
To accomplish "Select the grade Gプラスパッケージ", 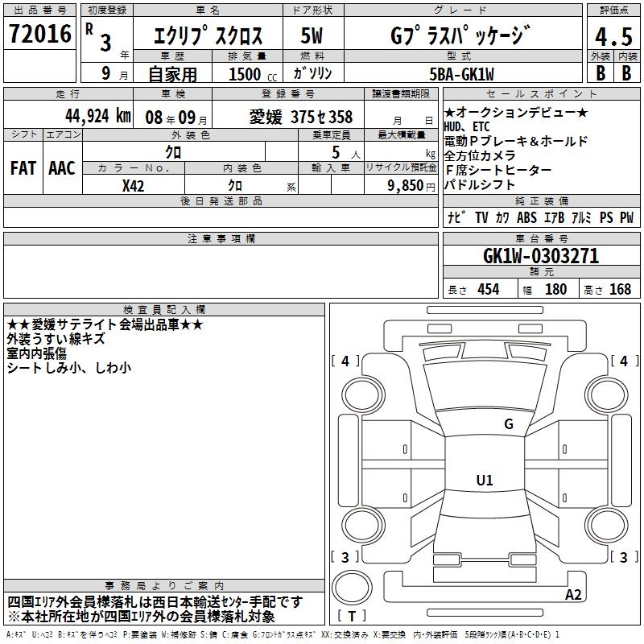I will [460, 35].
